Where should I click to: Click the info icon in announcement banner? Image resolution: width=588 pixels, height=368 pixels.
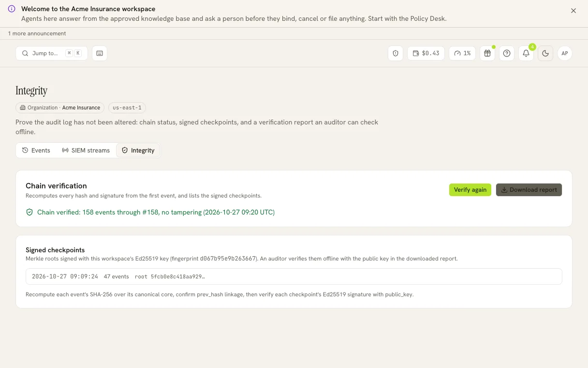pos(12,9)
